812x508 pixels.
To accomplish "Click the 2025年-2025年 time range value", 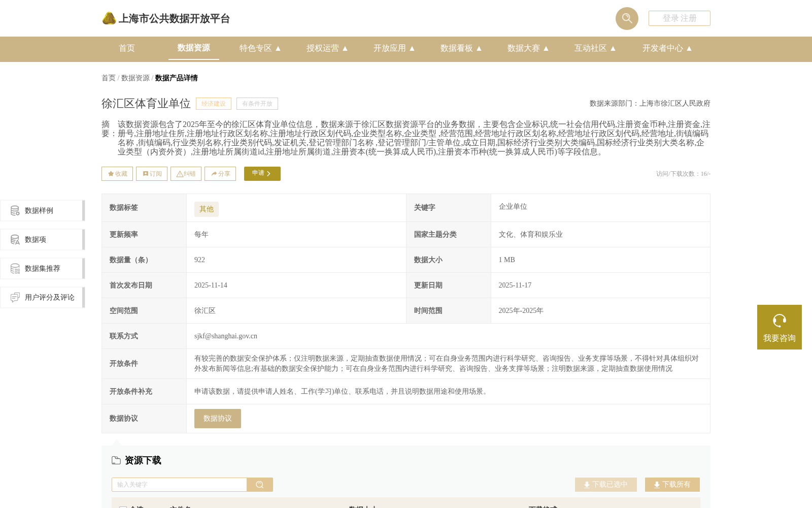I will click(521, 311).
